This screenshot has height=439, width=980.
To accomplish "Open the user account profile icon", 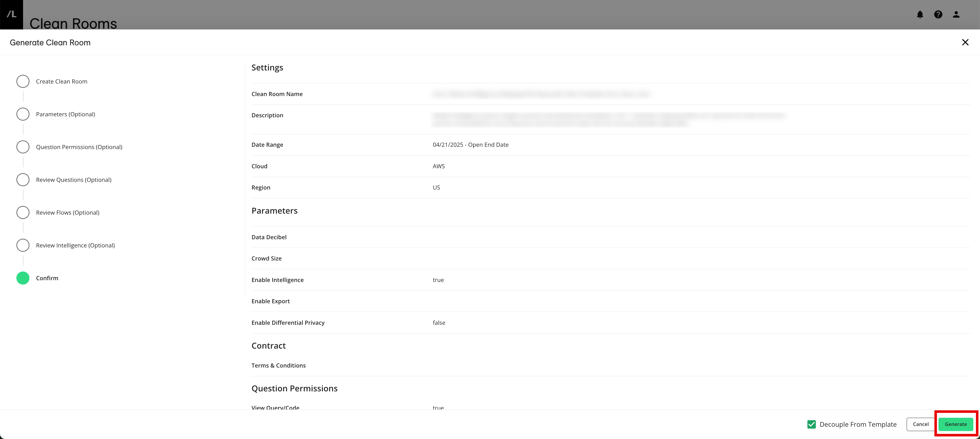I will [x=956, y=14].
